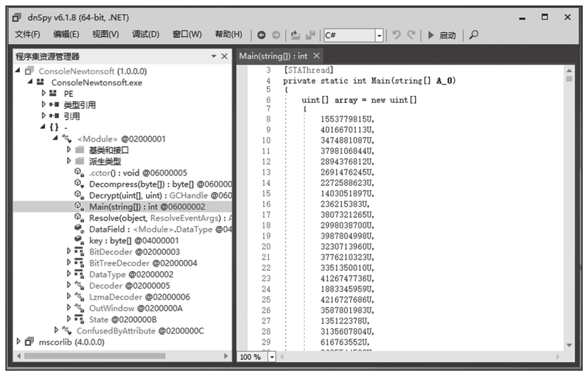Click the code editor scroll down arrow
588x376 pixels.
click(x=569, y=345)
